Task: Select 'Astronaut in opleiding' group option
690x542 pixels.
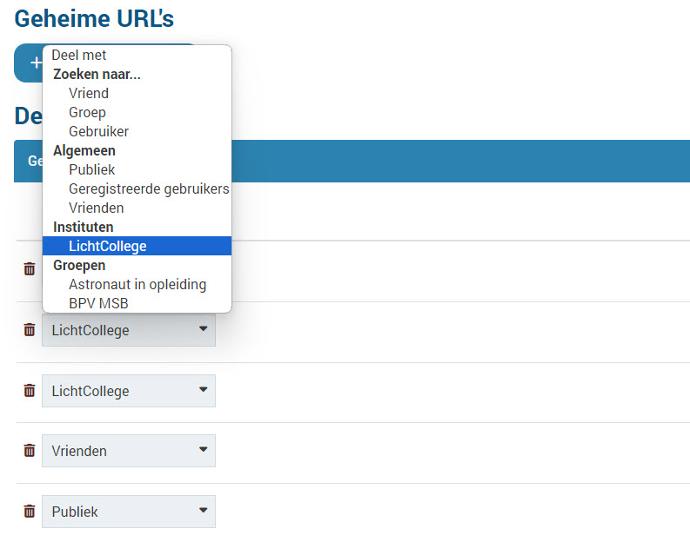Action: tap(137, 284)
